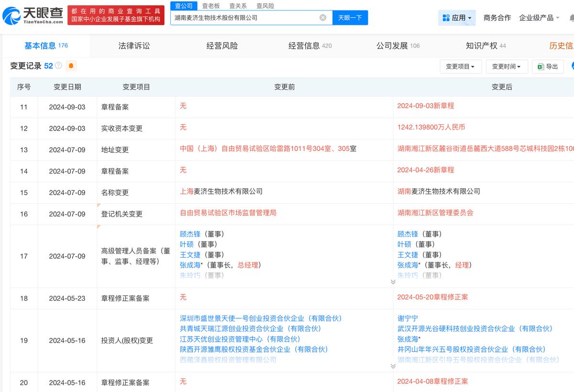Select the 1242.139800万人民币 value
574x392 pixels.
coord(431,127)
